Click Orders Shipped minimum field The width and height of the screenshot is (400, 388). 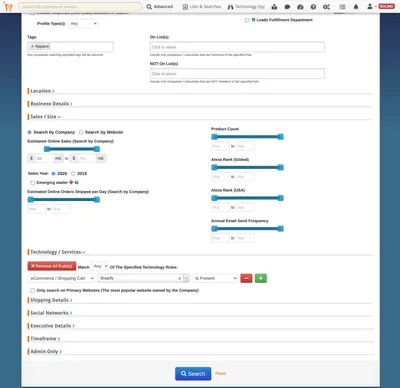(36, 209)
